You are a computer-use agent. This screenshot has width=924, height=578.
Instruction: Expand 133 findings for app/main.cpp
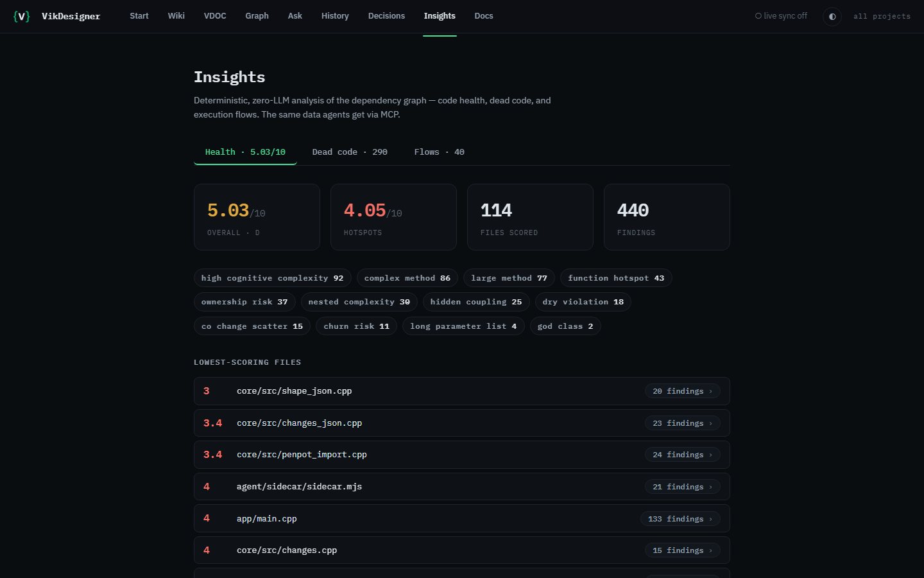pos(680,519)
